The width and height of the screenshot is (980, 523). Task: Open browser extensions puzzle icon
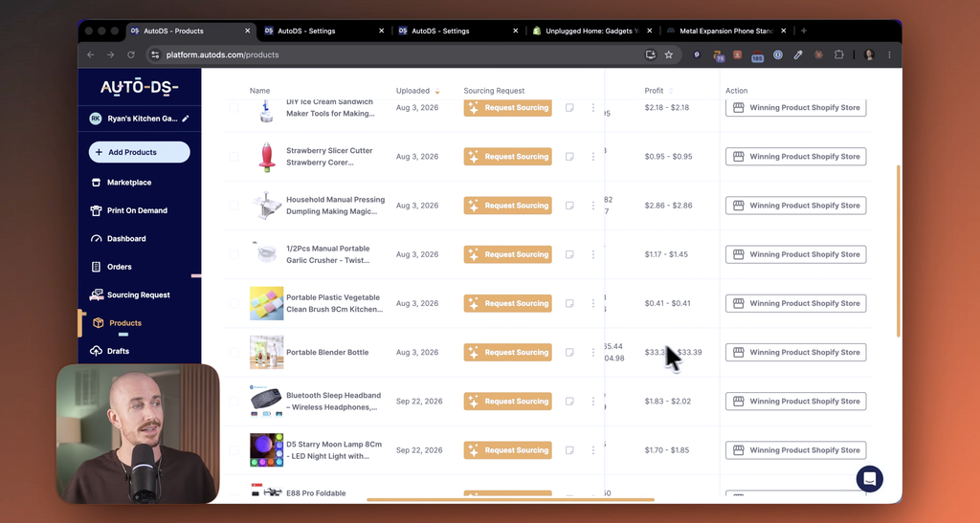(838, 54)
